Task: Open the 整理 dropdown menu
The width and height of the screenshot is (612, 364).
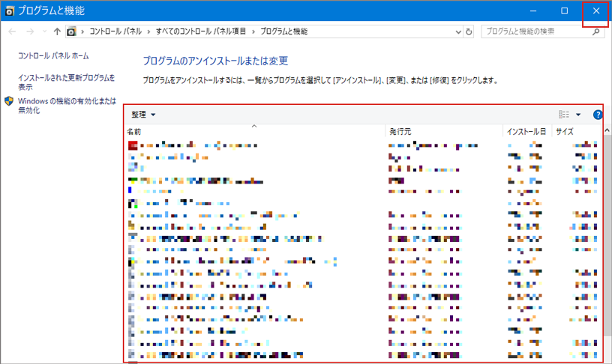Action: [x=143, y=115]
